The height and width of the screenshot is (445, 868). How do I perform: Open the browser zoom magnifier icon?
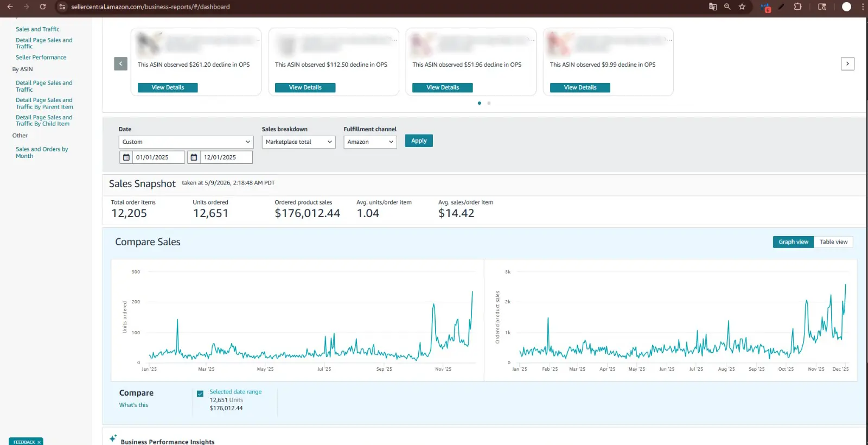point(727,7)
